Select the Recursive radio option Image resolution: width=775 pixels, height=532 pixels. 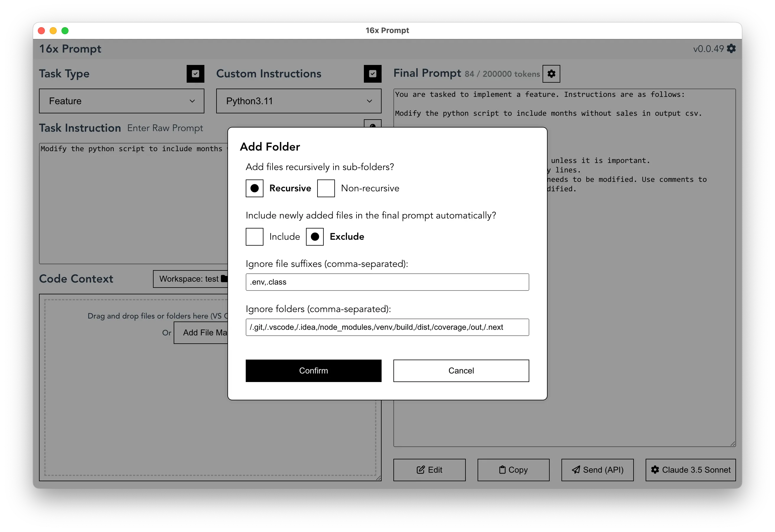click(x=254, y=188)
